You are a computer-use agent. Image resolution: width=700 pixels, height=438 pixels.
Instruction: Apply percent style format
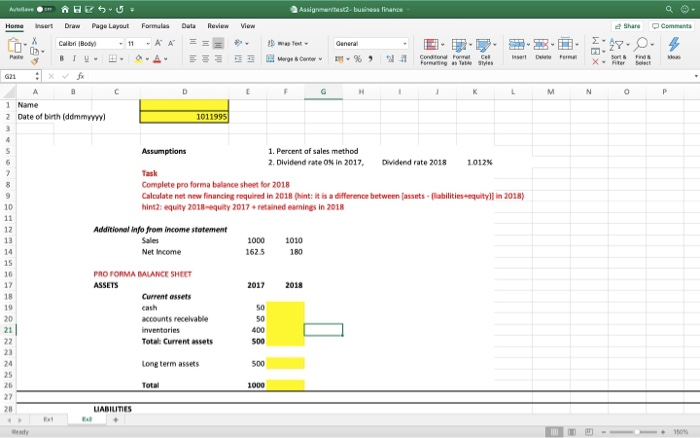pyautogui.click(x=358, y=58)
